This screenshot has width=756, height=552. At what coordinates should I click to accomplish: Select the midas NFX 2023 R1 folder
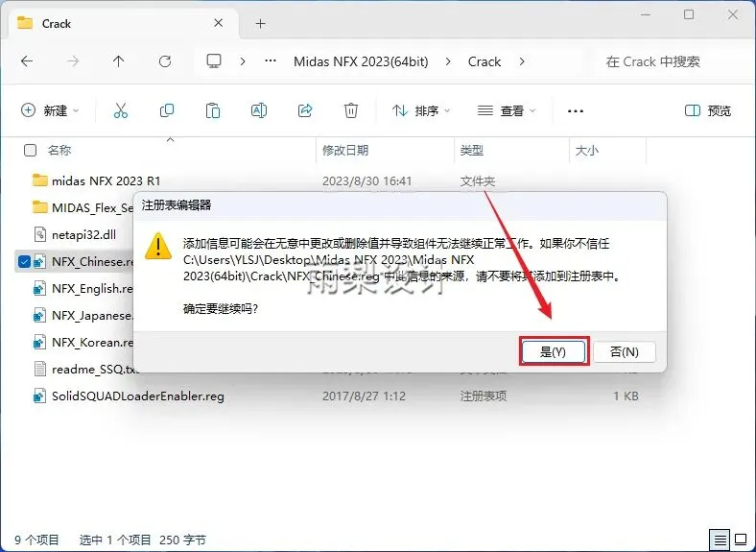pos(106,180)
